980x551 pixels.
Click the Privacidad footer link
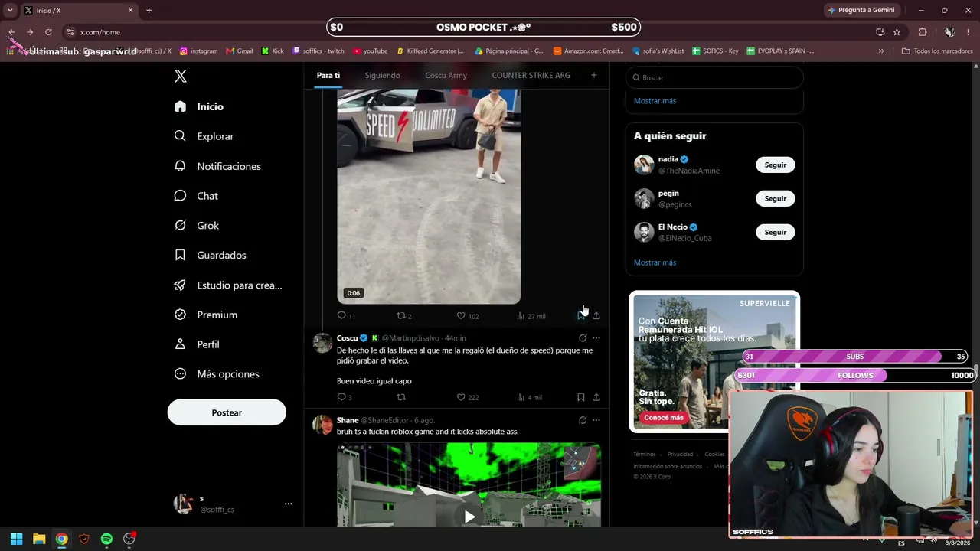680,455
